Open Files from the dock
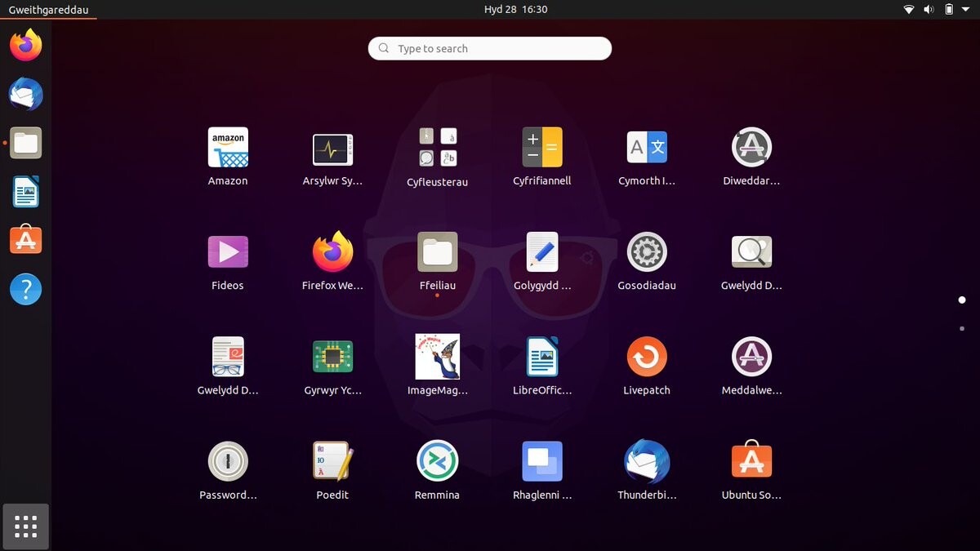 tap(25, 143)
